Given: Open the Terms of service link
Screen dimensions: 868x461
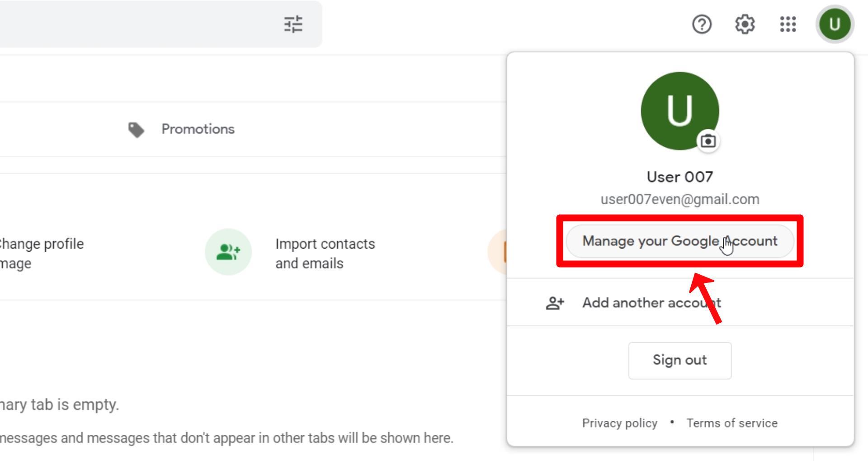Looking at the screenshot, I should (x=732, y=423).
